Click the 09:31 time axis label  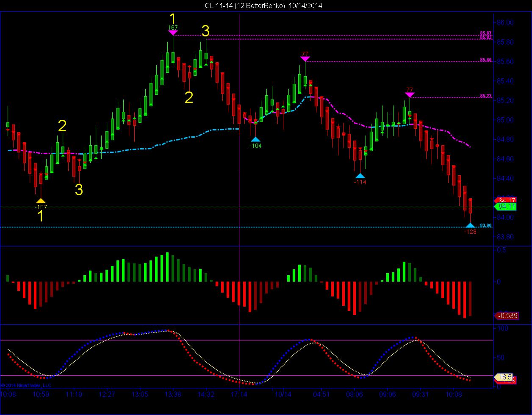click(x=421, y=394)
